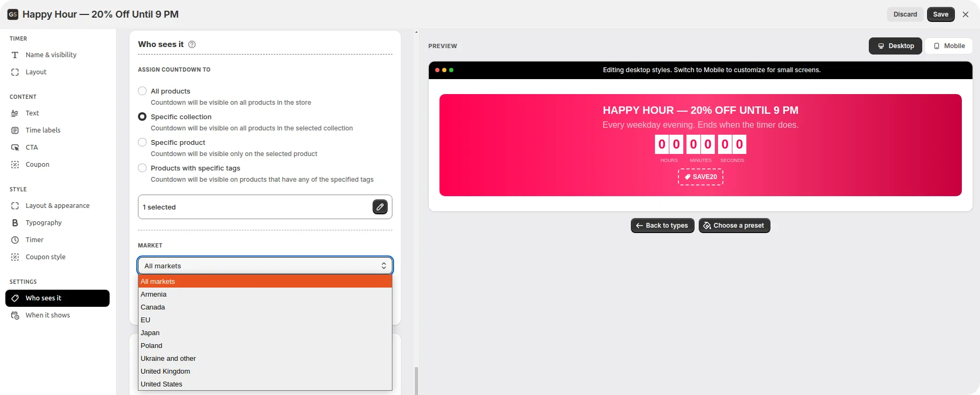Select Products with specific tags radio
The width and height of the screenshot is (980, 395).
tap(142, 168)
